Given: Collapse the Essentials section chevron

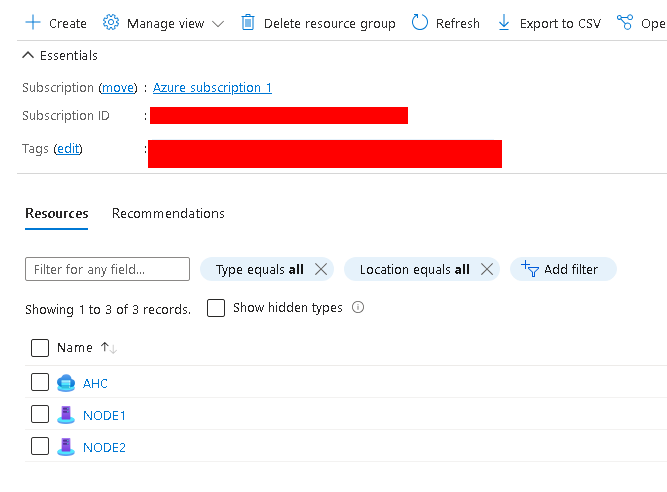Looking at the screenshot, I should click(28, 55).
